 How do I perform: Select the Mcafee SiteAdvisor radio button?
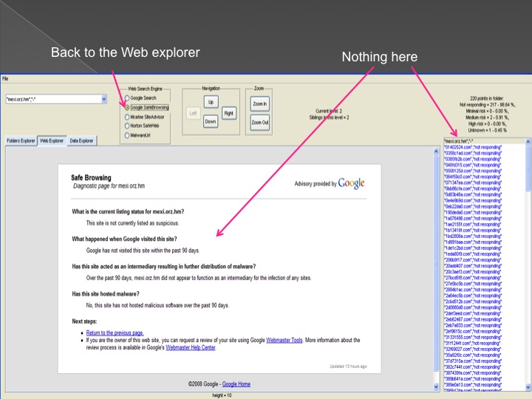[127, 117]
